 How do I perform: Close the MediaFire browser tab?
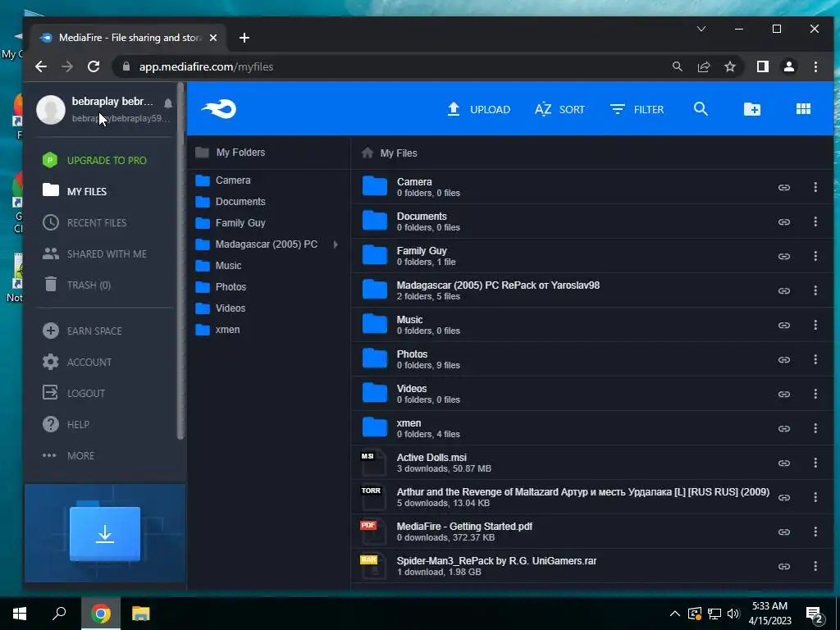click(x=213, y=38)
